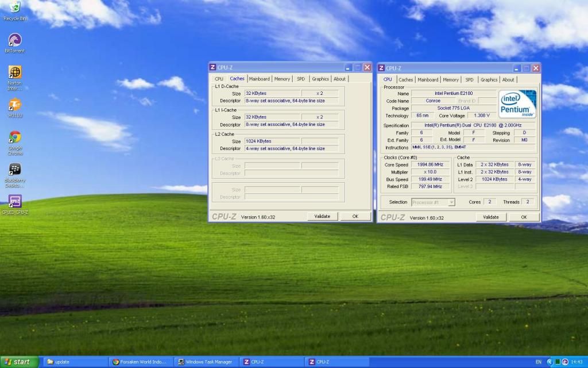Click the Cores count field showing 2
Viewport: 588px width, 368px height.
coord(489,202)
